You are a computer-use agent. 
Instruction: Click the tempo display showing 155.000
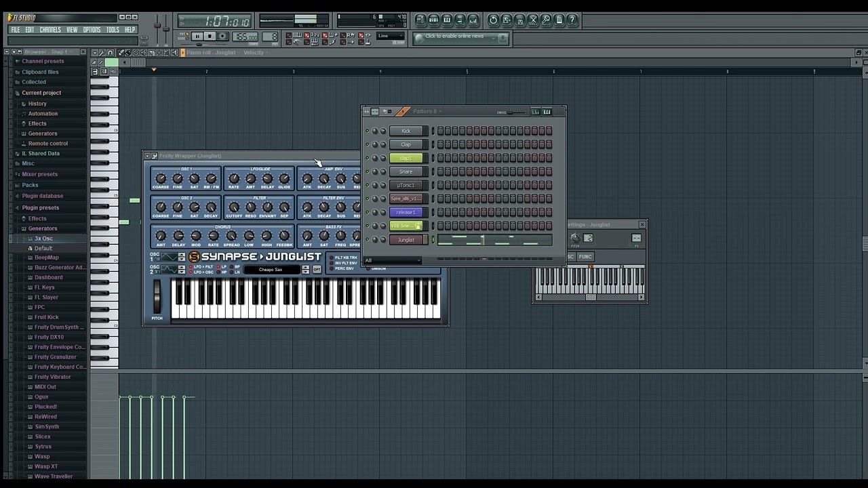[x=245, y=37]
